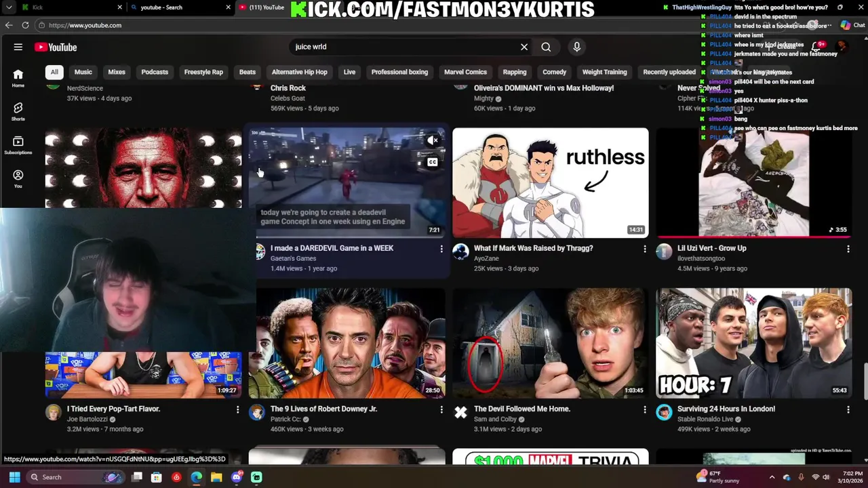Screen dimensions: 868x488
Task: Click the Devil Followed Me Home thumbnail
Action: click(550, 344)
